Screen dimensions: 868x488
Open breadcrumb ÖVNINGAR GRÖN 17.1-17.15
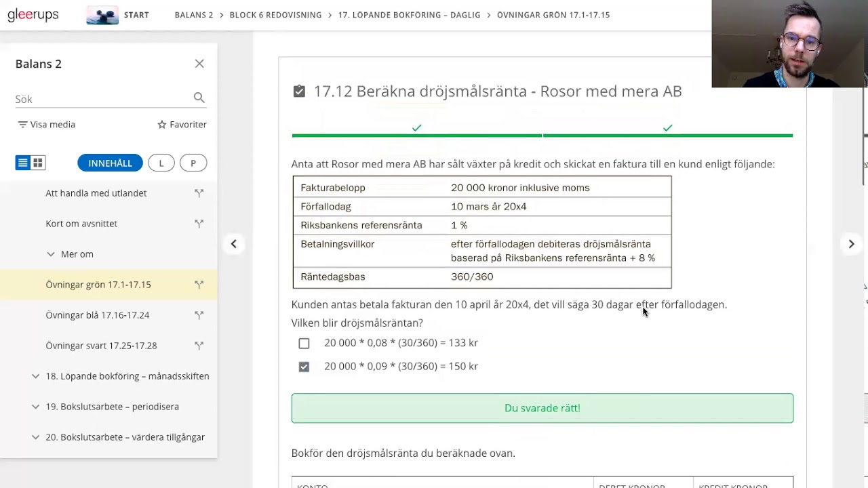(x=553, y=15)
